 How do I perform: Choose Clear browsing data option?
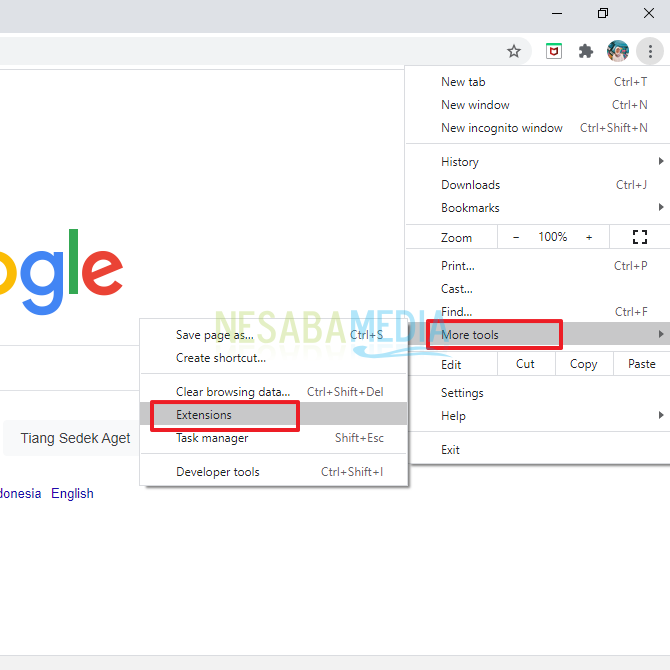point(233,392)
